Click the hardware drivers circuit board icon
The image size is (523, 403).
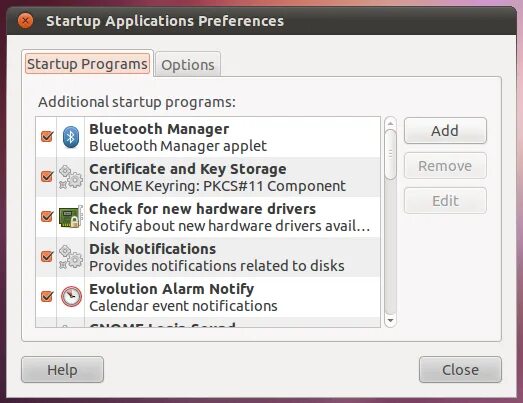coord(71,217)
